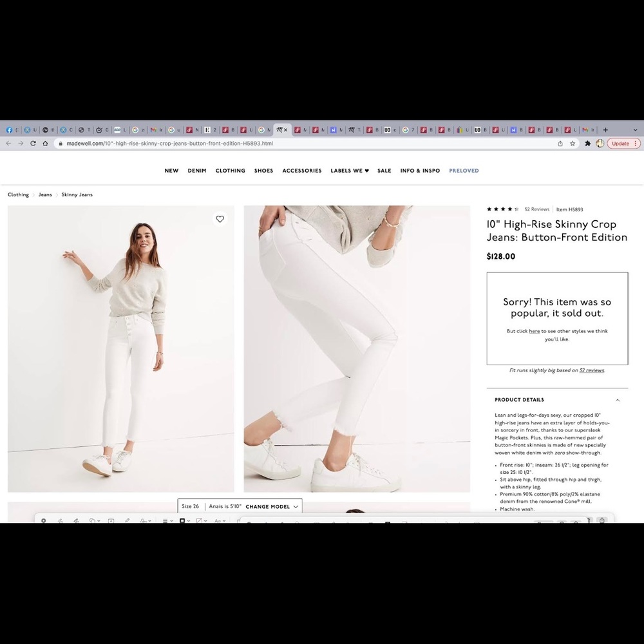Click the browser forward arrow
The height and width of the screenshot is (644, 644).
pos(21,144)
